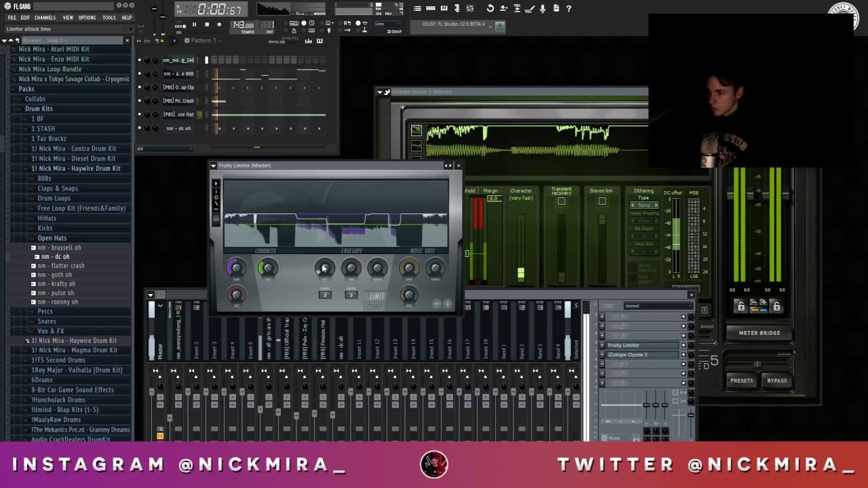The width and height of the screenshot is (868, 488).
Task: Open the HELP menu
Action: tap(127, 18)
